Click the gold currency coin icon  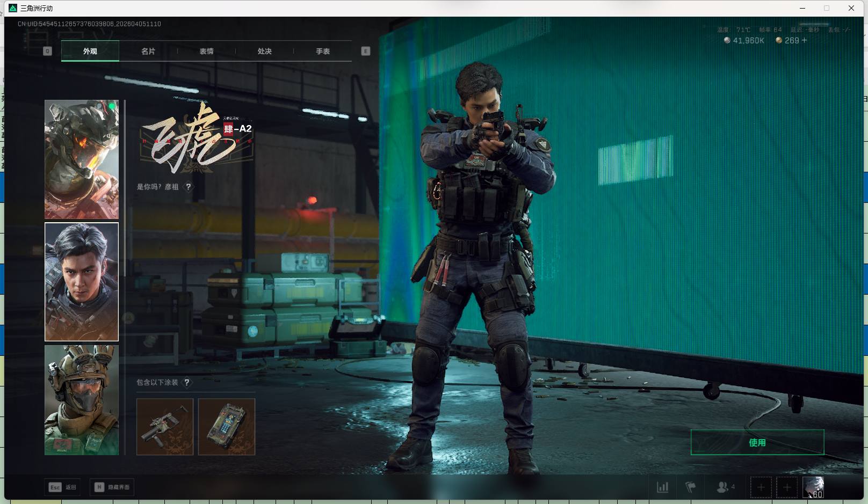tap(779, 40)
